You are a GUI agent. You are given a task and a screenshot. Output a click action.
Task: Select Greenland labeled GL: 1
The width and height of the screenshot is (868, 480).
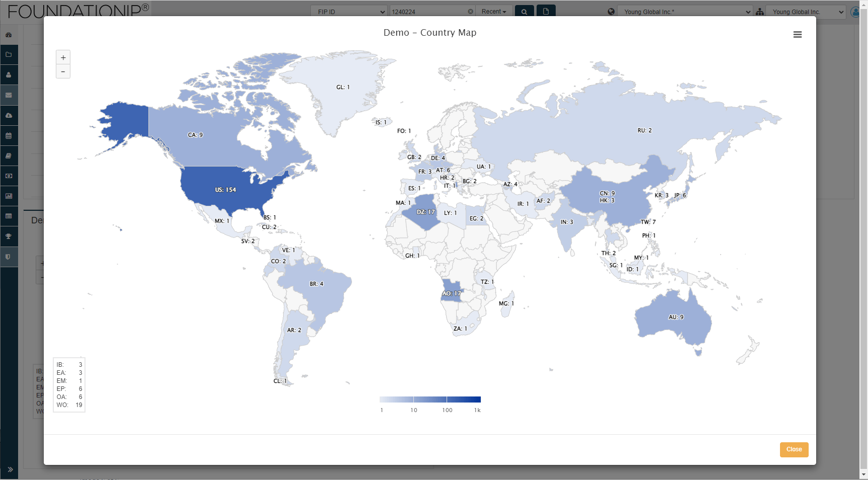[343, 87]
